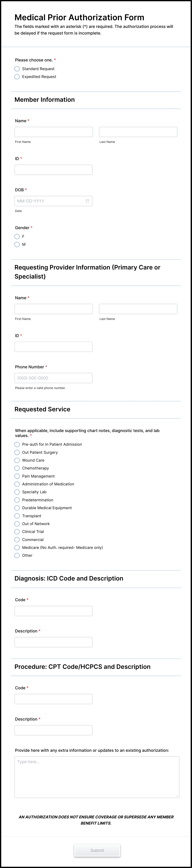
Task: Select the Transplant option
Action: (x=17, y=516)
